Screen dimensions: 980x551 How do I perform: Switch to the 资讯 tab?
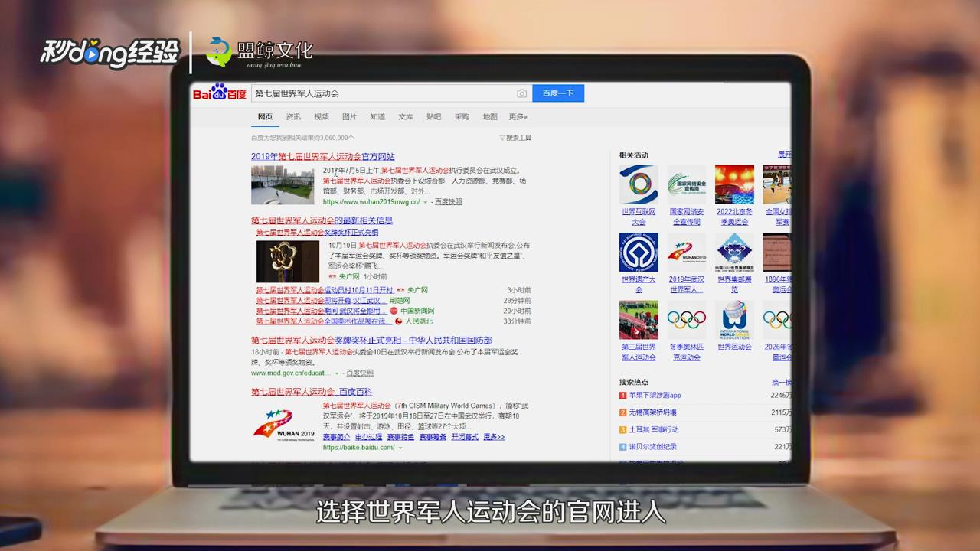[293, 117]
